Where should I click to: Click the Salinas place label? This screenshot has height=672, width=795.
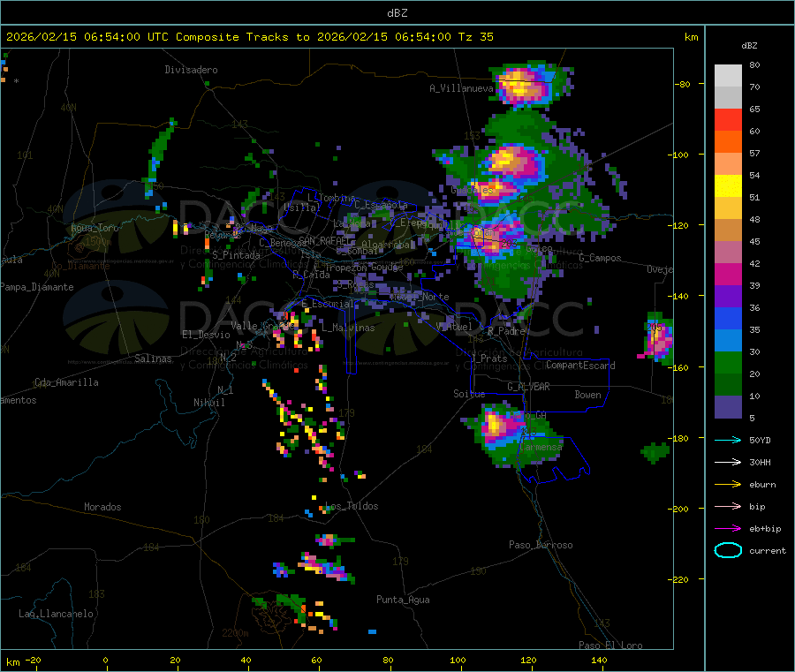[153, 359]
